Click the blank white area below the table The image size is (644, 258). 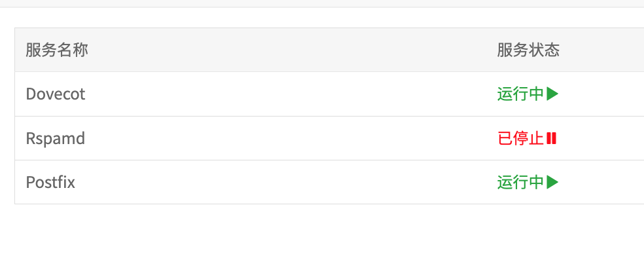[x=322, y=231]
